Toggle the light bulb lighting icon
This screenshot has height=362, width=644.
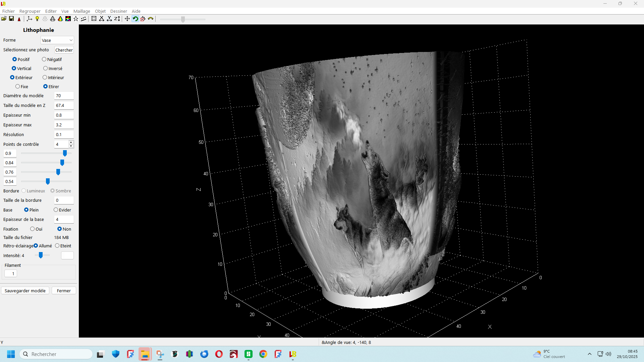point(37,19)
